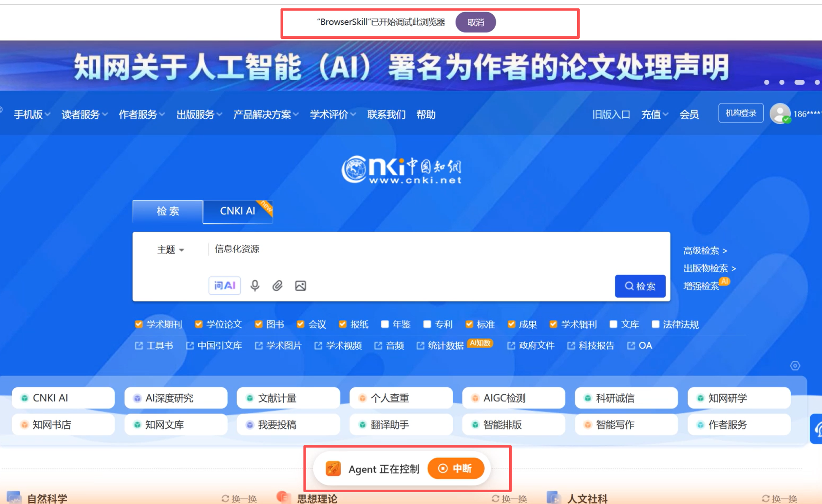The image size is (822, 504).
Task: Open the 智能写作 shortcut tile
Action: pyautogui.click(x=627, y=425)
